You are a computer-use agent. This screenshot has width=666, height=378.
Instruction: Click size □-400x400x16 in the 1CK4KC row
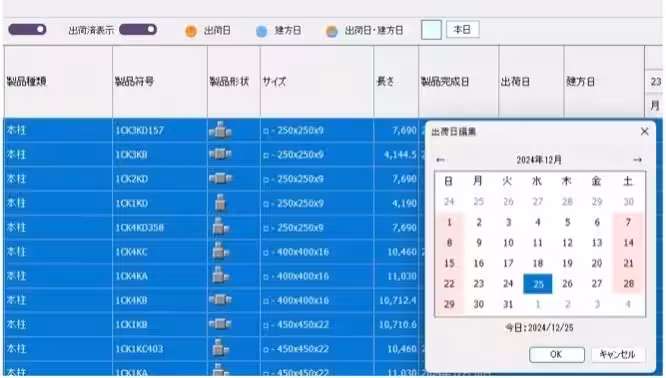click(x=296, y=252)
